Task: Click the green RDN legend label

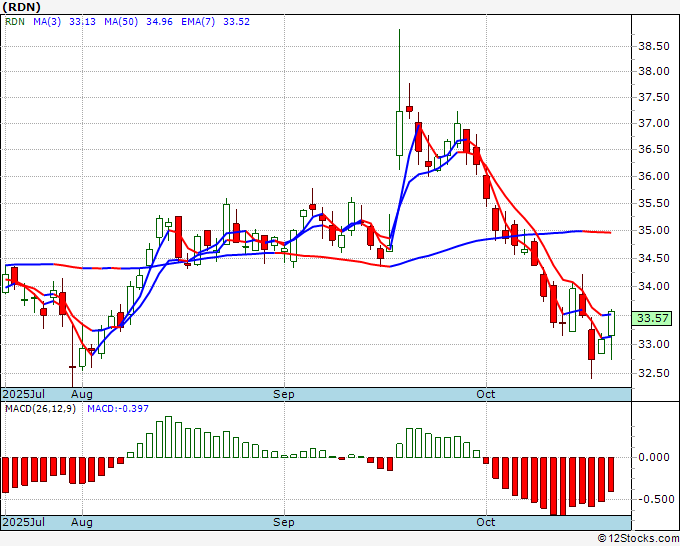Action: click(15, 22)
